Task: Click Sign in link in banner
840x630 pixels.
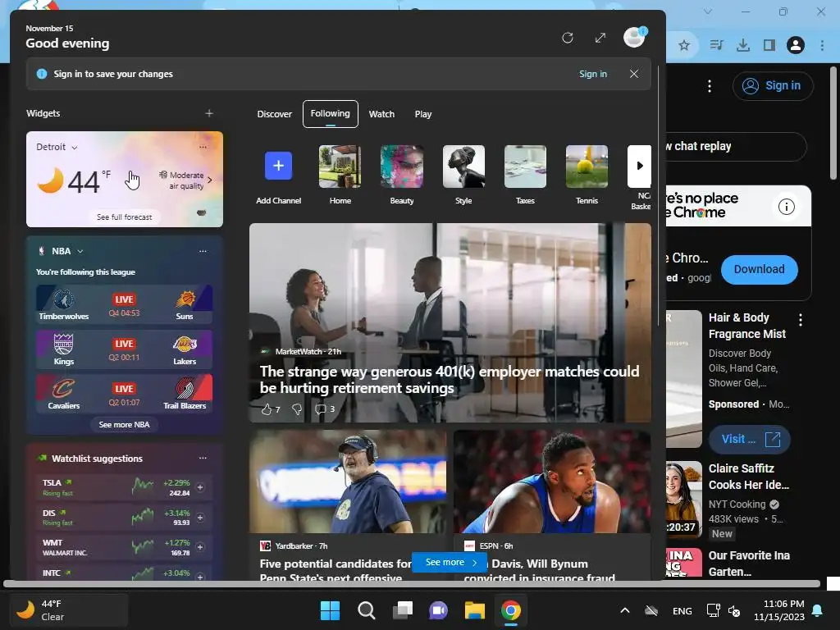Action: tap(593, 74)
